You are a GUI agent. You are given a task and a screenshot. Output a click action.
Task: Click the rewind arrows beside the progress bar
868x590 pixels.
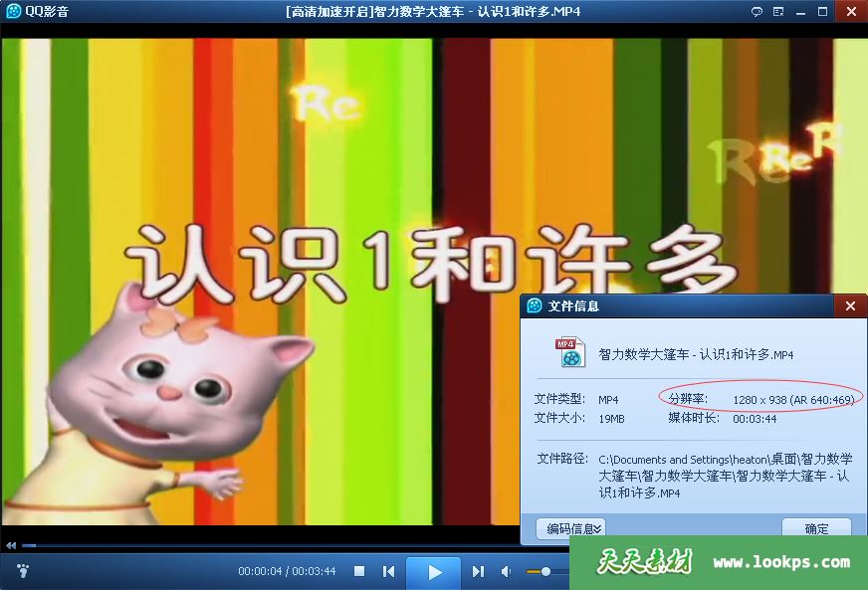point(11,545)
